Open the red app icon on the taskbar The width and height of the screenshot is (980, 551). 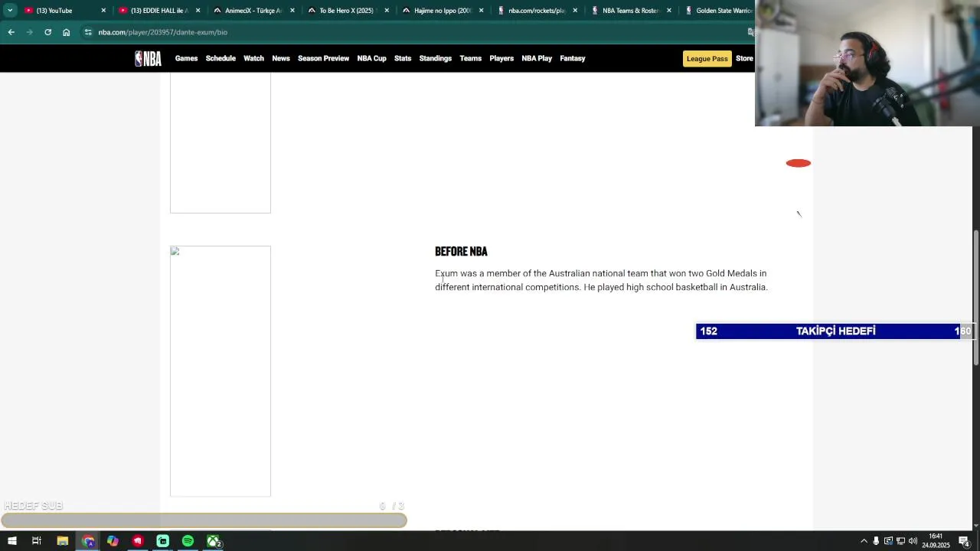(x=138, y=541)
